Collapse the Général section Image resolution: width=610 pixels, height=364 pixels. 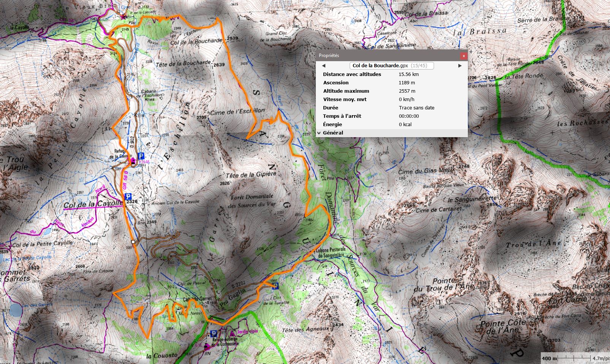tap(319, 133)
